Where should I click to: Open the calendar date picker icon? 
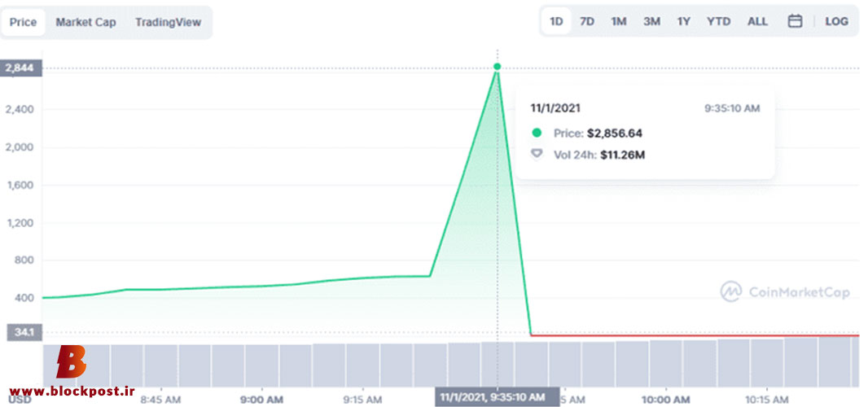click(x=795, y=22)
